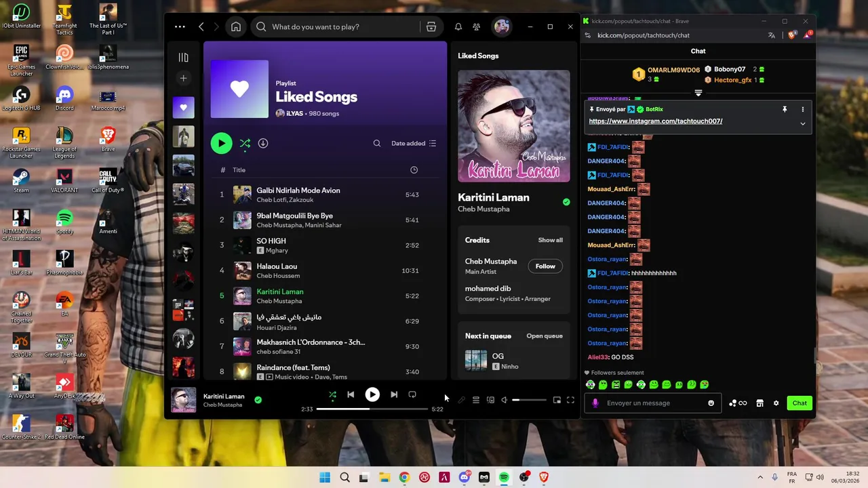Seek on the song progress bar
The width and height of the screenshot is (868, 488).
coord(372,409)
